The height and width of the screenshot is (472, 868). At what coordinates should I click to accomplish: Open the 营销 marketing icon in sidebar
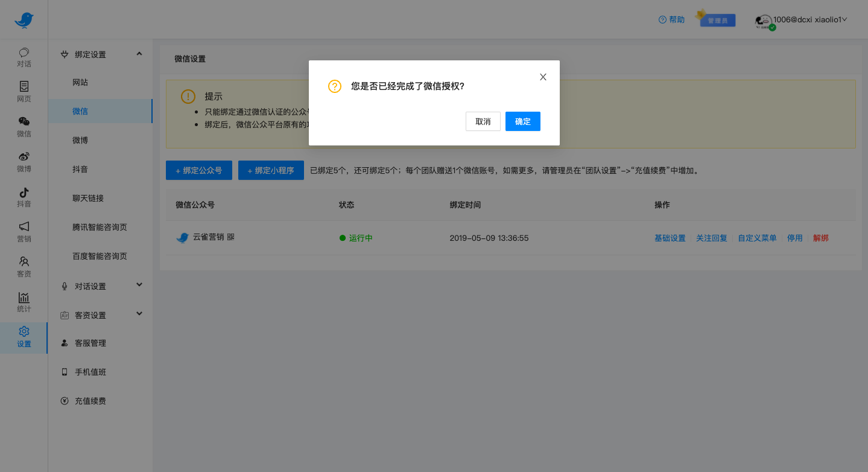(24, 233)
